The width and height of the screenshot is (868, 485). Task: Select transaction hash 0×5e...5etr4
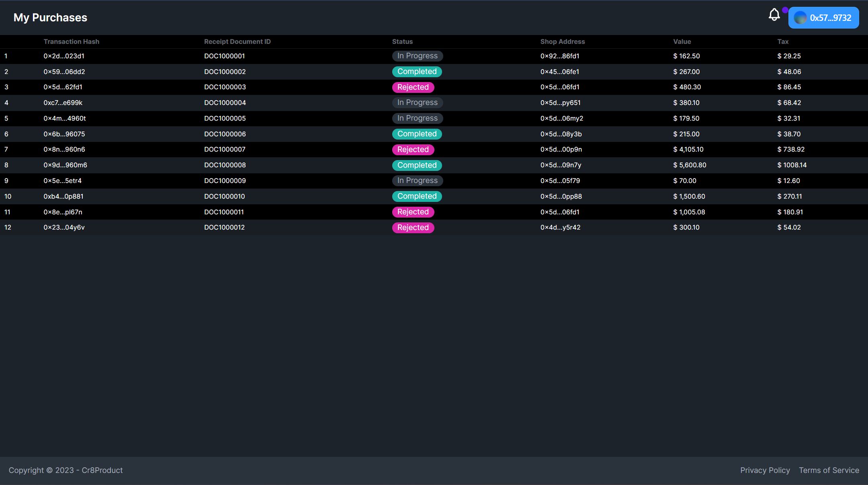point(62,181)
